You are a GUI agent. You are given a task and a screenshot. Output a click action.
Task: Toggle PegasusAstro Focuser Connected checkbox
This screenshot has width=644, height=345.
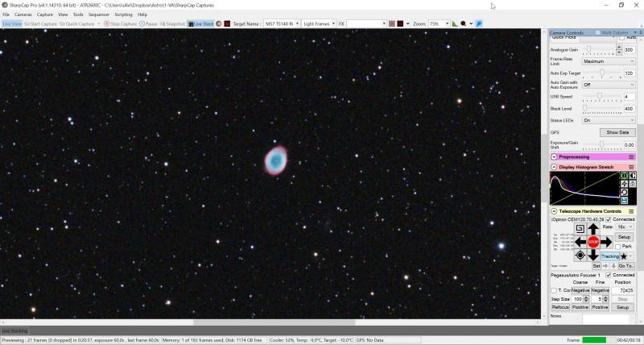[x=609, y=275]
